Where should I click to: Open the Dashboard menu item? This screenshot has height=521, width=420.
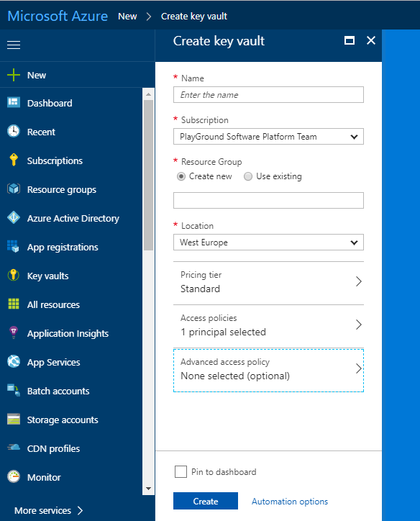tap(50, 104)
